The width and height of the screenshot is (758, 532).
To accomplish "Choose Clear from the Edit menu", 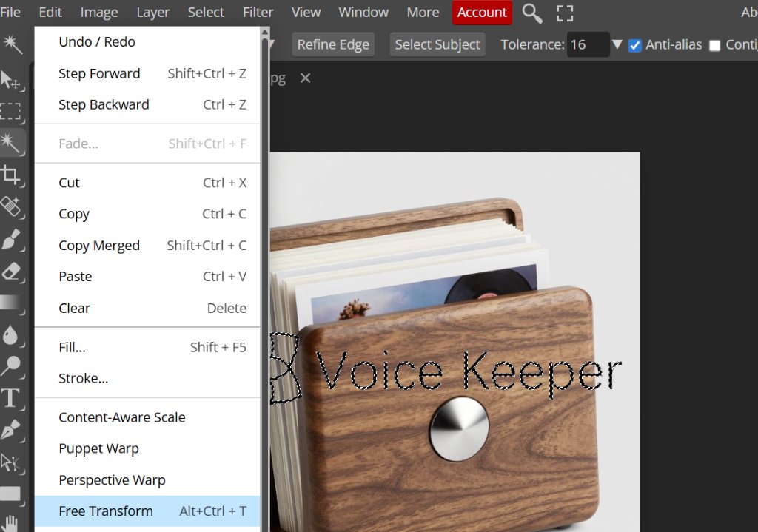I will [x=147, y=308].
